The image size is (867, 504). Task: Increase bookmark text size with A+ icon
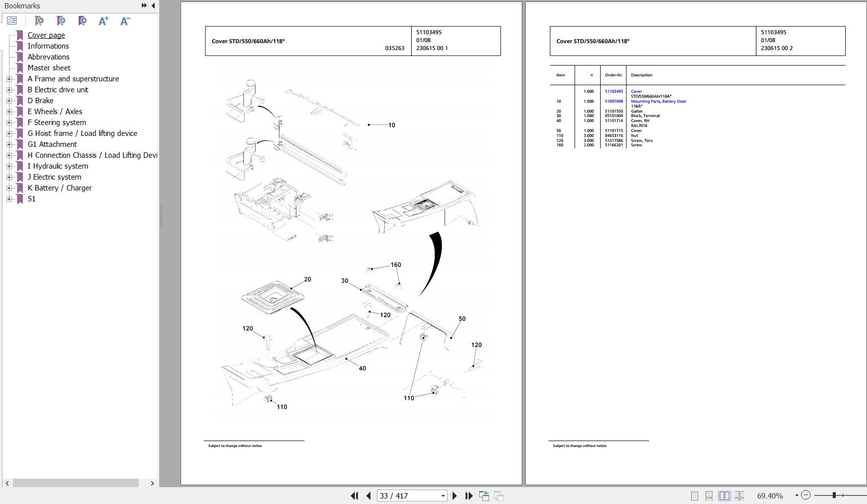[103, 21]
